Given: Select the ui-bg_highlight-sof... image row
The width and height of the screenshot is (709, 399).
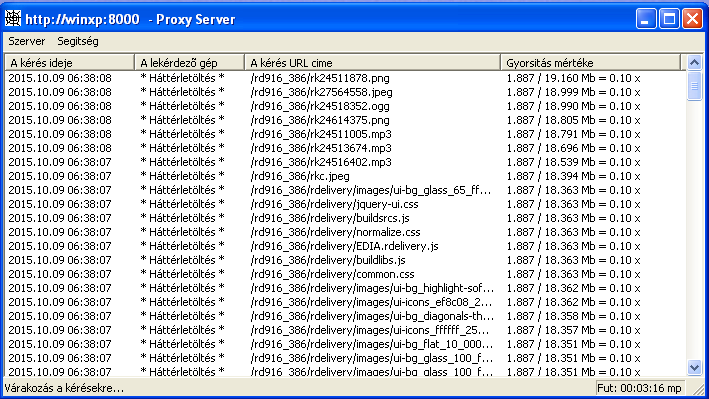Looking at the screenshot, I should (345, 289).
